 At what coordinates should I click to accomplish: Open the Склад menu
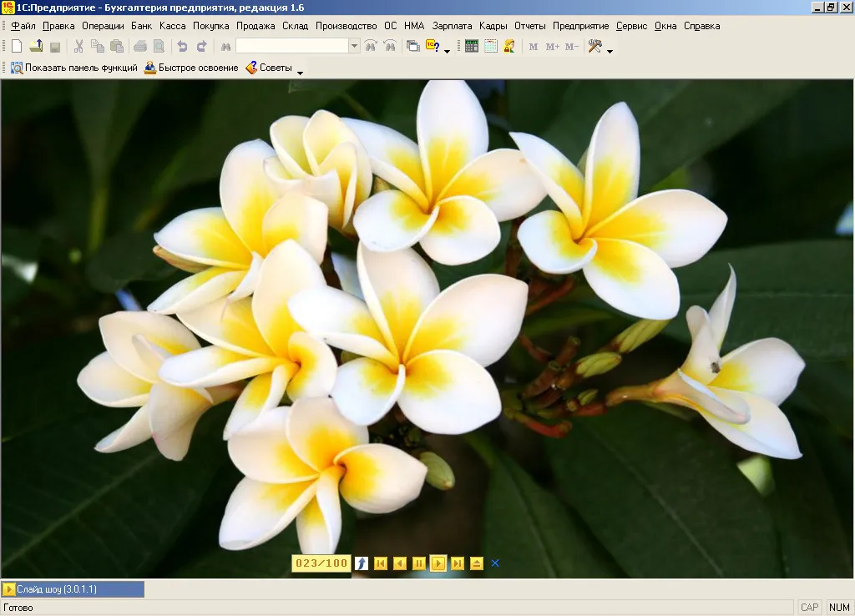pos(295,26)
